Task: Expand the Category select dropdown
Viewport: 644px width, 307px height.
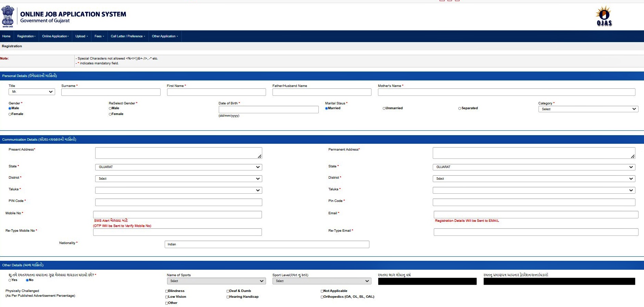Action: coord(588,109)
